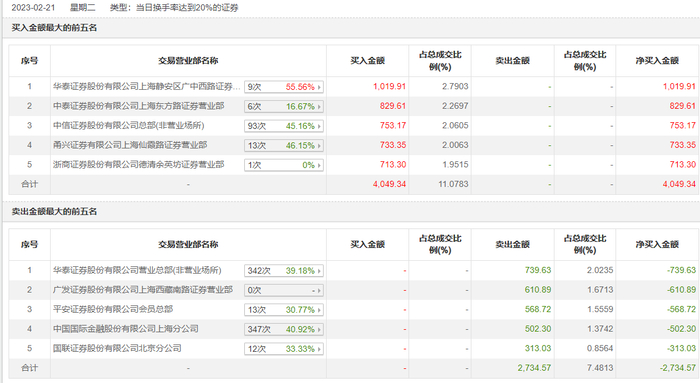Open 中泰证券股份有限公司上海东方路证券营业部 link
The height and width of the screenshot is (383, 700).
pos(138,106)
